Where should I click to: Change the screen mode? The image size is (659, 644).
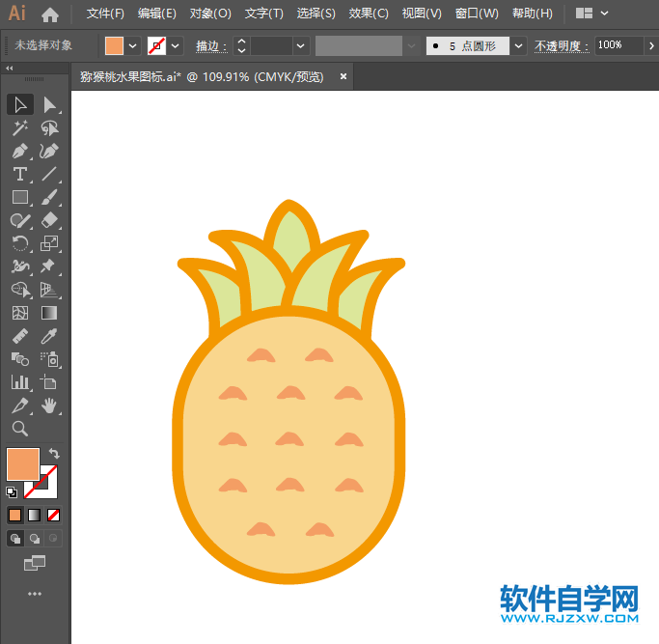pos(35,563)
